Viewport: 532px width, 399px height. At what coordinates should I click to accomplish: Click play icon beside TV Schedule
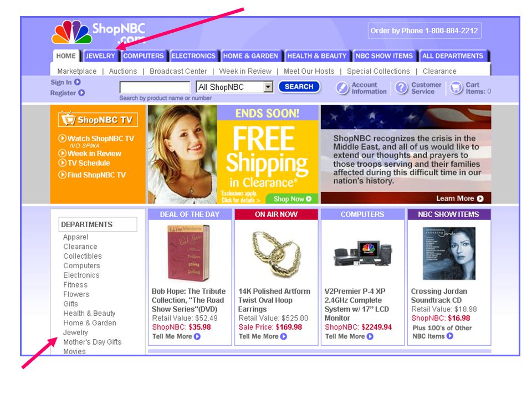[x=62, y=163]
